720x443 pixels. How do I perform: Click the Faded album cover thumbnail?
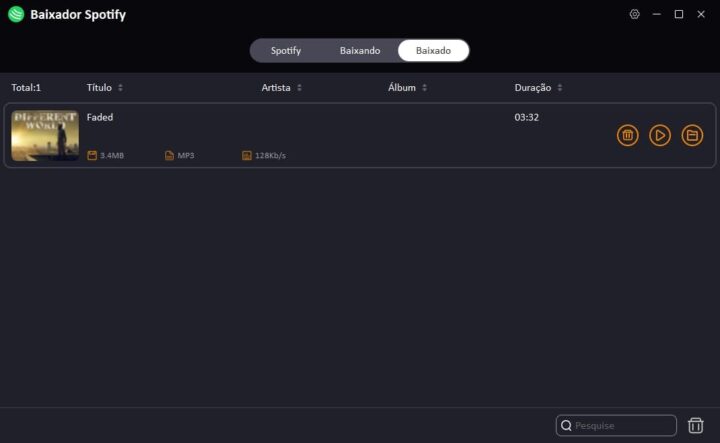pyautogui.click(x=45, y=135)
